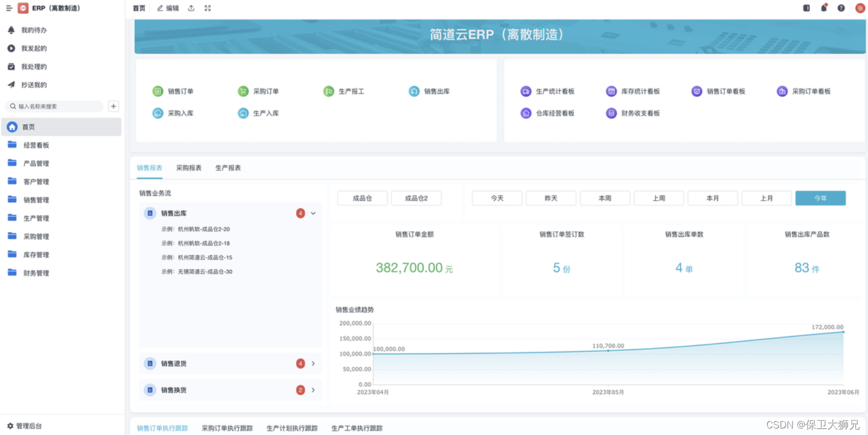The height and width of the screenshot is (435, 868).
Task: Open the notification bell in top right
Action: coord(824,8)
